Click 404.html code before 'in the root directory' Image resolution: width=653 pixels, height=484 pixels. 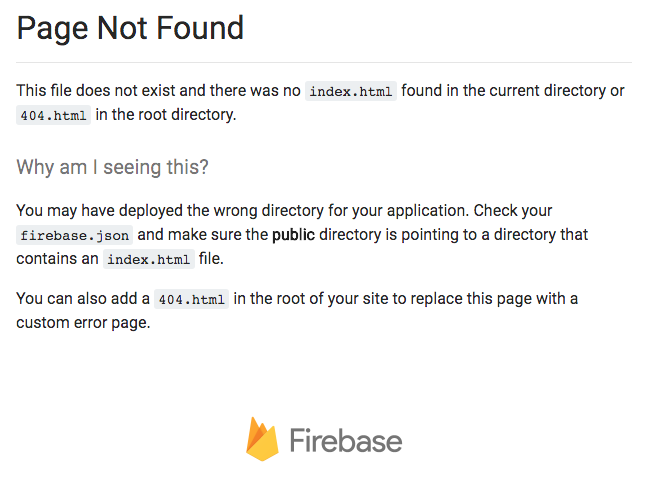pyautogui.click(x=53, y=115)
